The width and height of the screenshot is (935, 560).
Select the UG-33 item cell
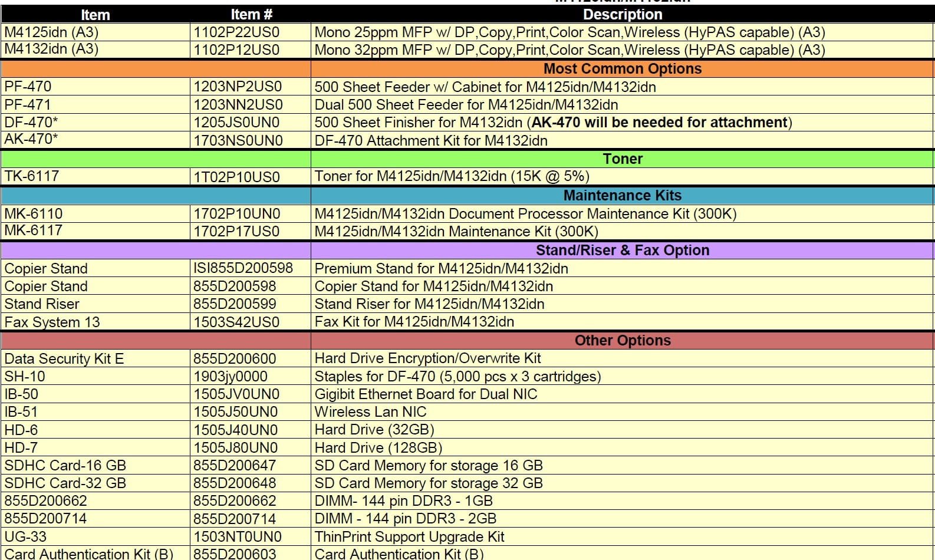[x=25, y=536]
